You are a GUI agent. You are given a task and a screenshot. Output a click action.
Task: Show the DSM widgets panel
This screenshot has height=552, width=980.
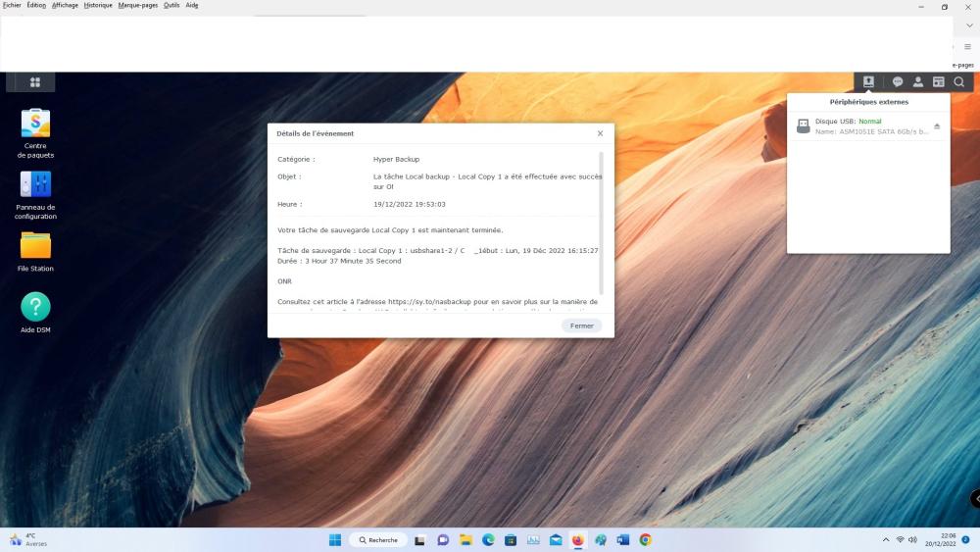tap(938, 82)
